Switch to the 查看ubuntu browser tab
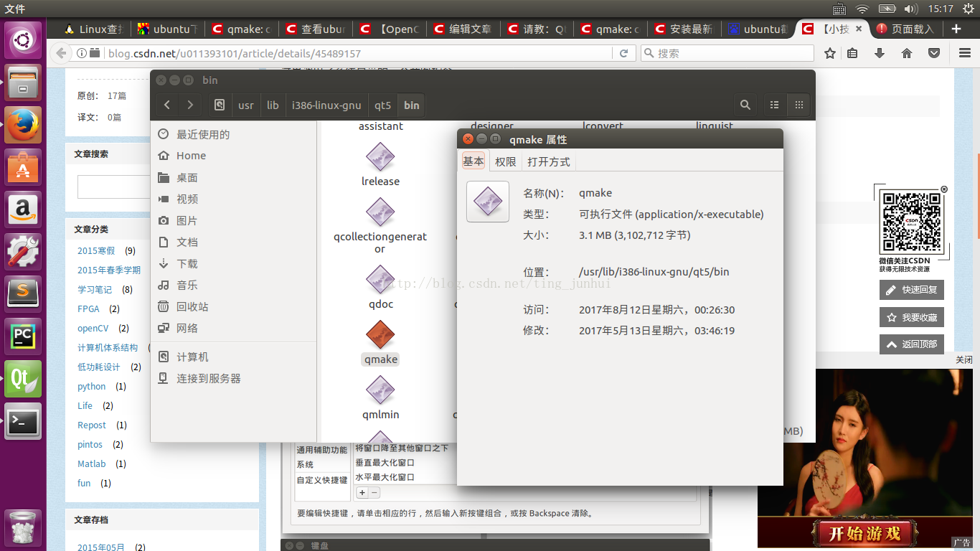 (x=316, y=29)
